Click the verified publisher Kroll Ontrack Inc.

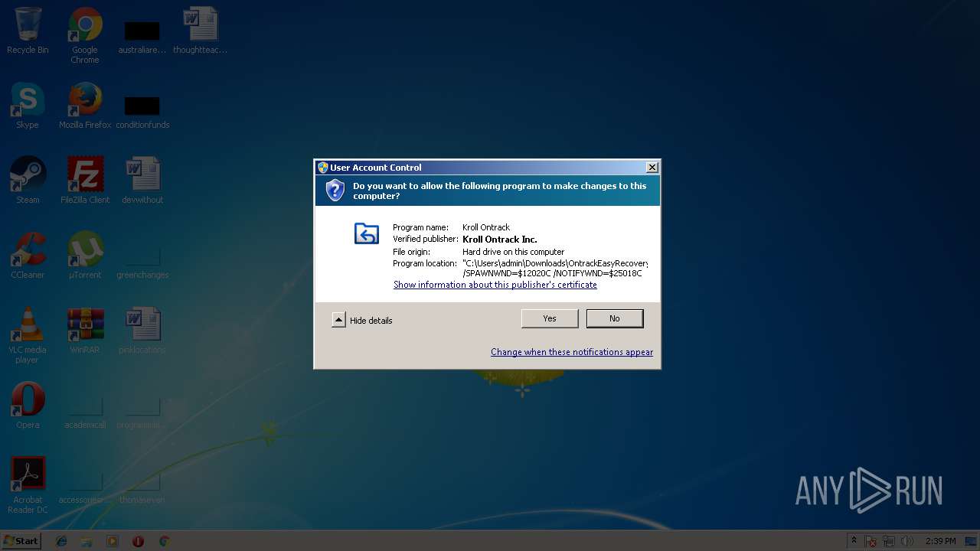pos(500,240)
